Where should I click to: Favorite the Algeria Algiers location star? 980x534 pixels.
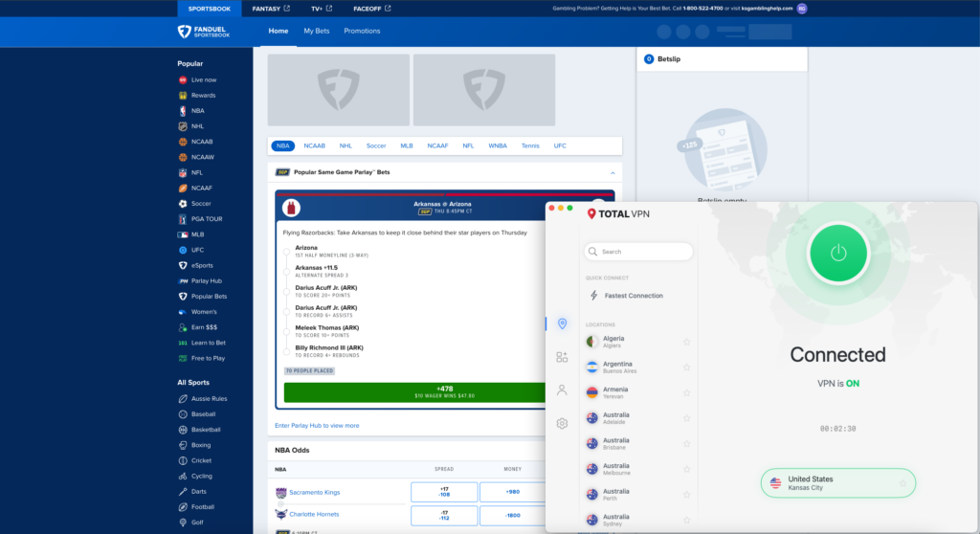(686, 342)
